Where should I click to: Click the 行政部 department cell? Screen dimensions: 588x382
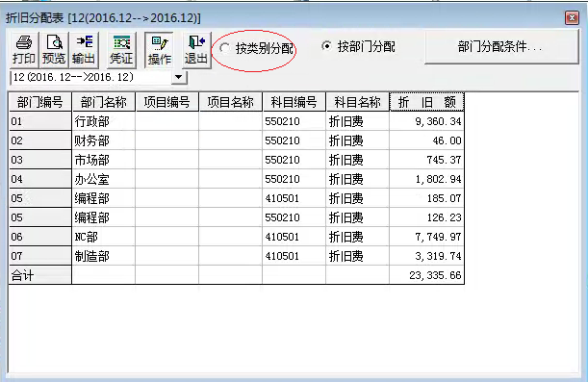point(104,121)
